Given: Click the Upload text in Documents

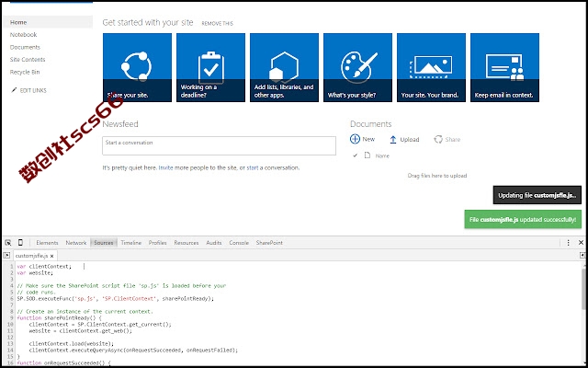Looking at the screenshot, I should click(410, 139).
